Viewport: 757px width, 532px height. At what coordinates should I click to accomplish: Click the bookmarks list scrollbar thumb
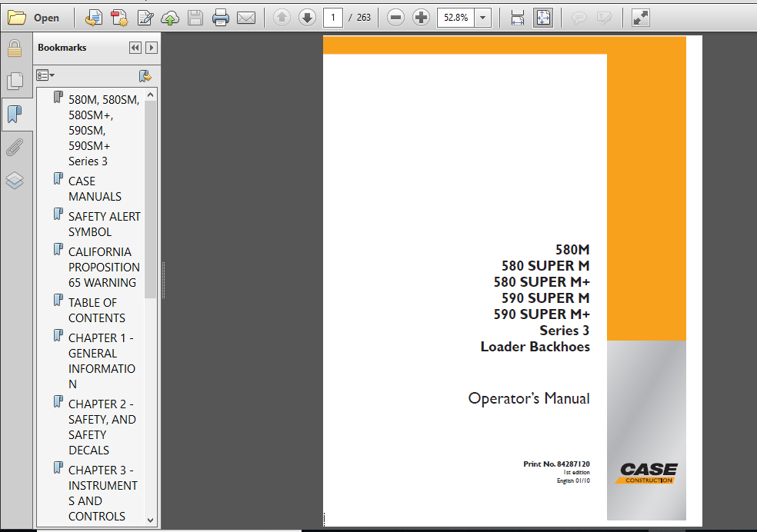(150, 199)
